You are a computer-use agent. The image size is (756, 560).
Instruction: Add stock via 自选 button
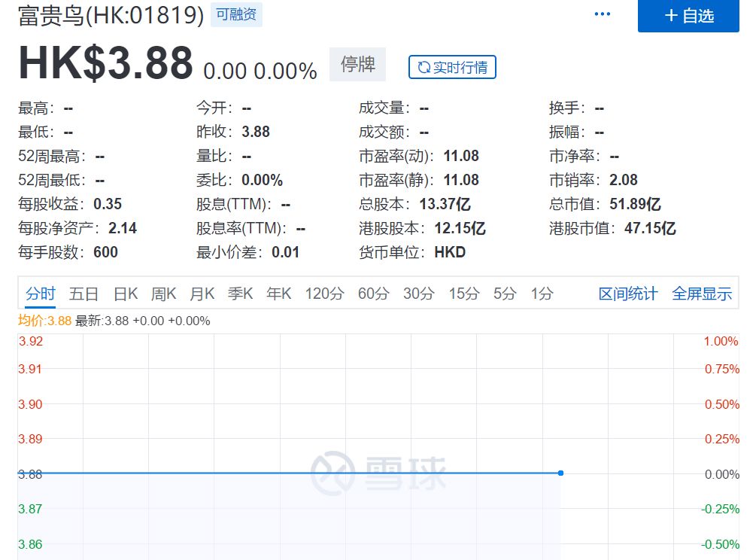pos(688,16)
